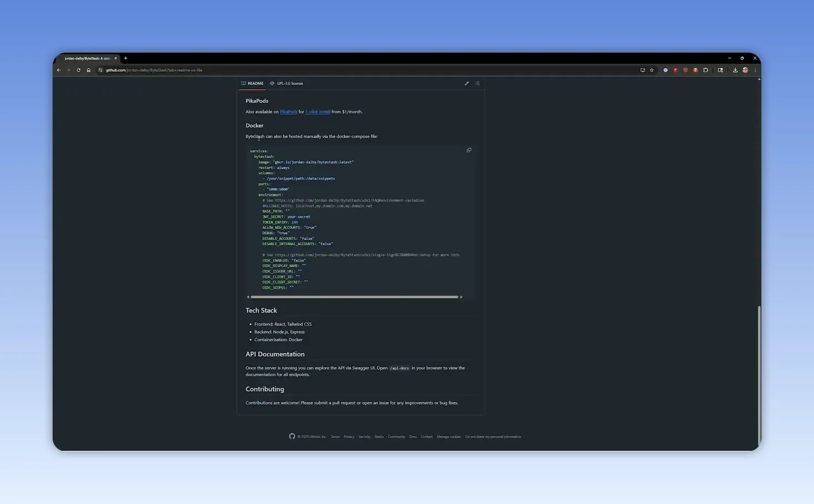
Task: Open the Community footer link
Action: [396, 437]
